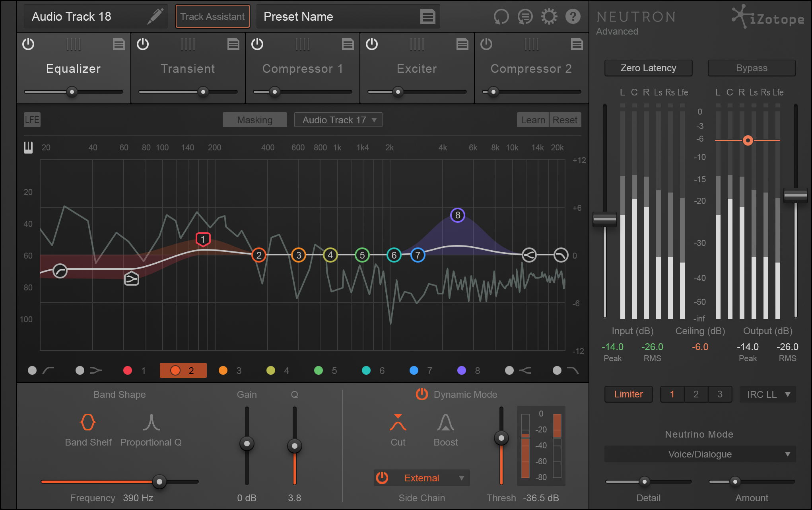The image size is (812, 510).
Task: Click the input gain fader handle
Action: pyautogui.click(x=605, y=219)
